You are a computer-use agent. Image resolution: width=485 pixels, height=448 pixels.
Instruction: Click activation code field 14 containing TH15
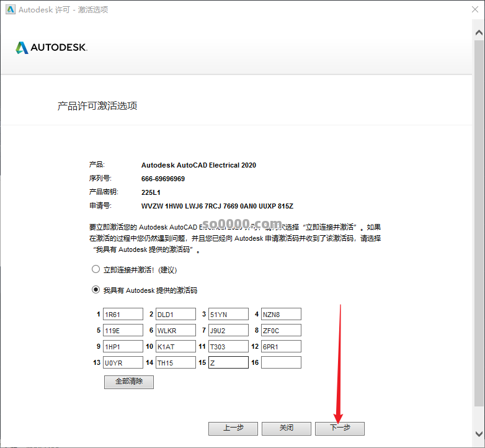(176, 362)
